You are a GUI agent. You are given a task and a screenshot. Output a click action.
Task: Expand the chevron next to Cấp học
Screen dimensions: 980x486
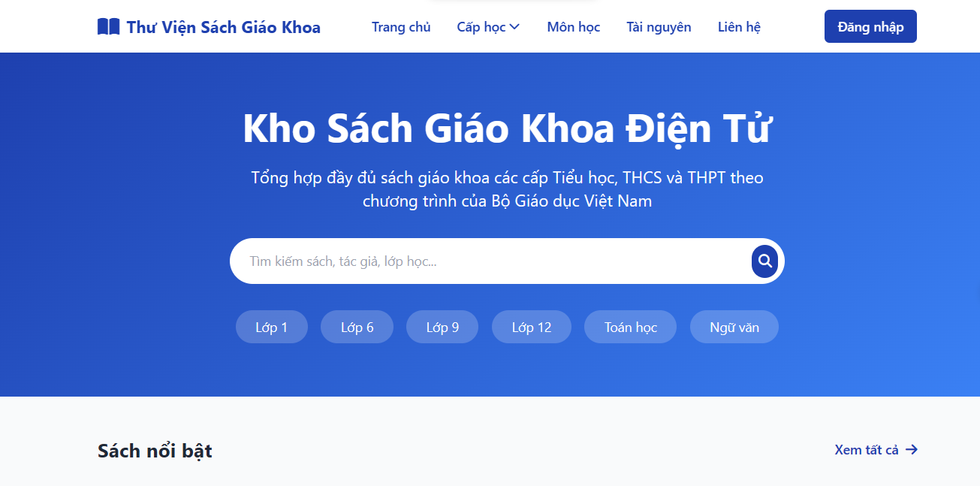514,27
